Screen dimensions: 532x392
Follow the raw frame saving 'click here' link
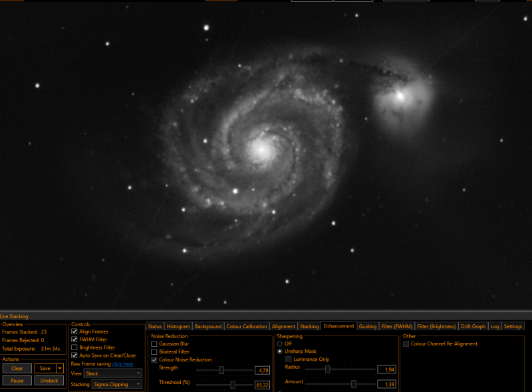tap(122, 364)
